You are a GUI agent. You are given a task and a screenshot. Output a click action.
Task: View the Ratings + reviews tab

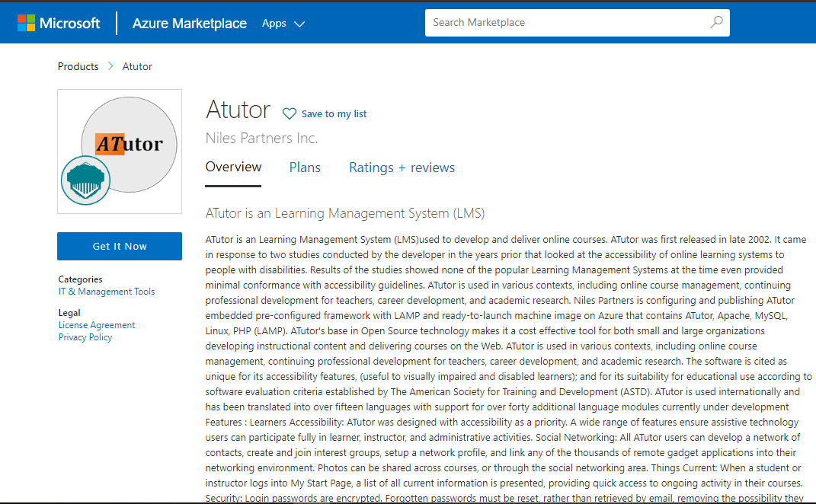(x=402, y=167)
